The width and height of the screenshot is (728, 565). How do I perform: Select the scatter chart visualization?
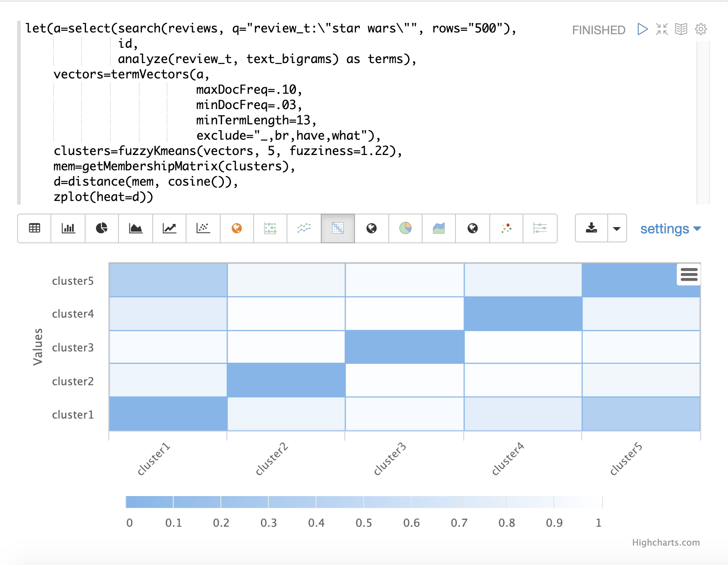coord(203,228)
